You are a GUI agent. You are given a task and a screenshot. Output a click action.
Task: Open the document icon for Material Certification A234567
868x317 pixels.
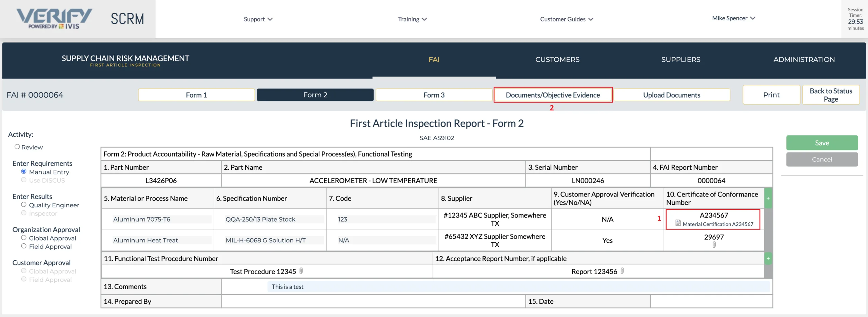click(x=678, y=223)
